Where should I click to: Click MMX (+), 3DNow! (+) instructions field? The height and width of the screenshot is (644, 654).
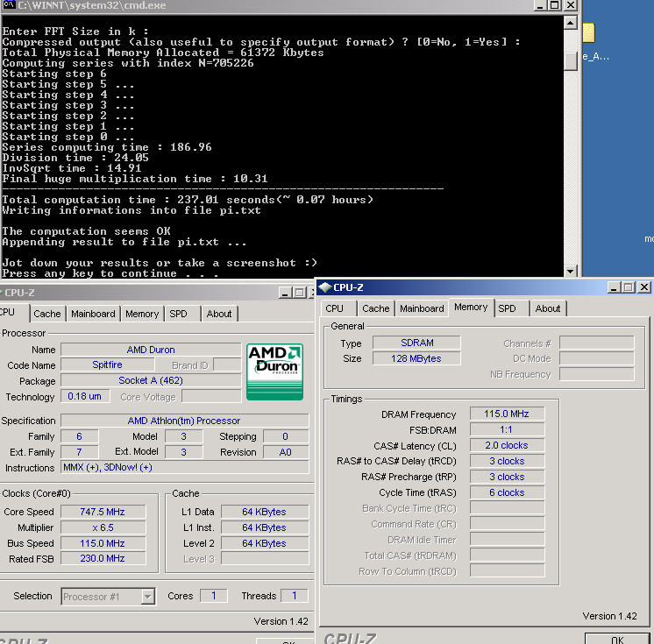pos(185,467)
